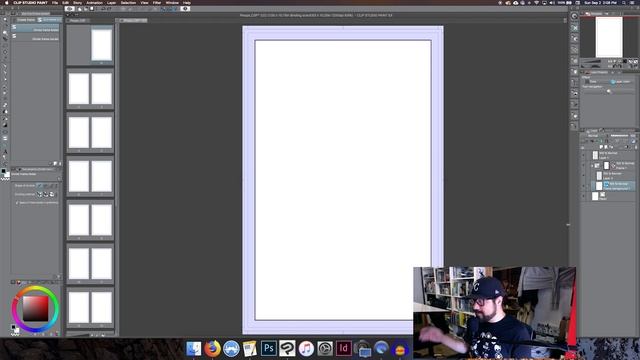Click Layer color effect icon
Screen dimensions: 640x360
pyautogui.click(x=613, y=82)
